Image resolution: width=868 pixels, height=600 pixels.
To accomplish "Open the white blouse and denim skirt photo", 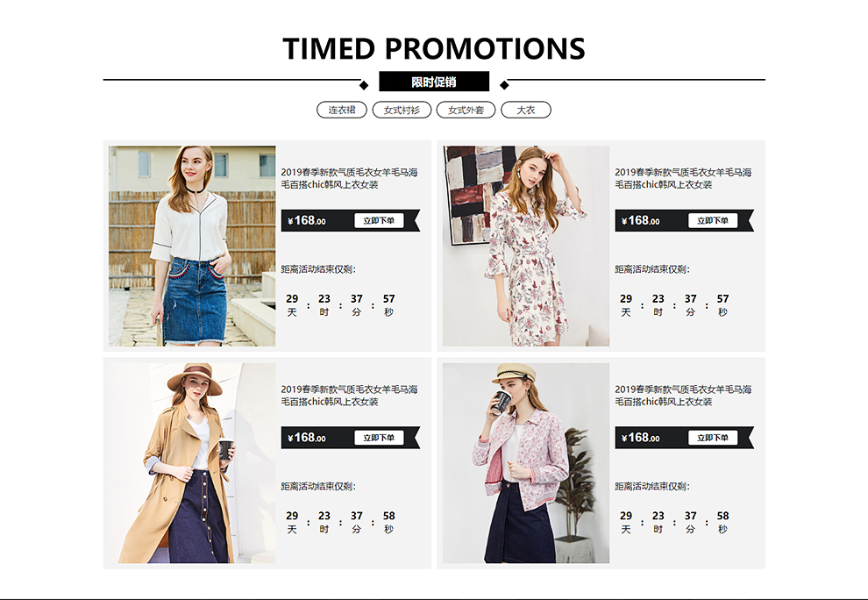I will [192, 246].
